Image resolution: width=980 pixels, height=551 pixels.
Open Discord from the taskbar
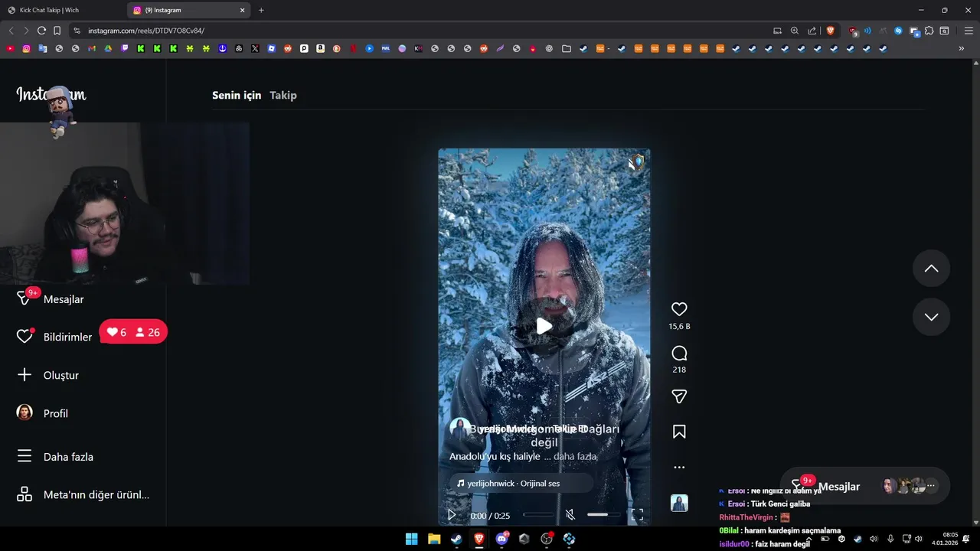[502, 539]
